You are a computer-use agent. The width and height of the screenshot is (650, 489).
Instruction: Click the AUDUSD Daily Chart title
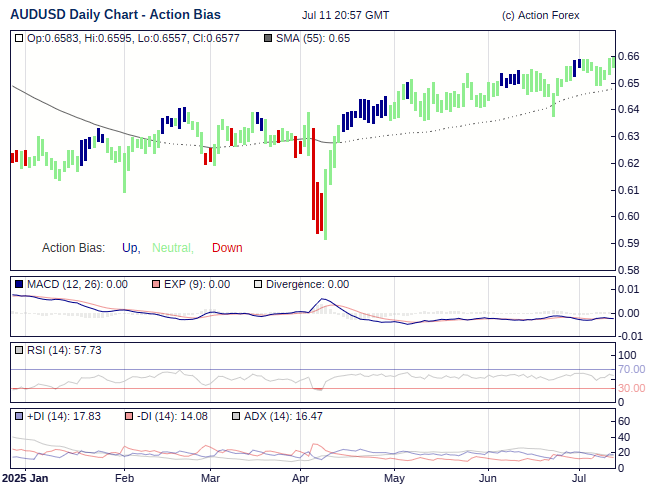tap(116, 15)
